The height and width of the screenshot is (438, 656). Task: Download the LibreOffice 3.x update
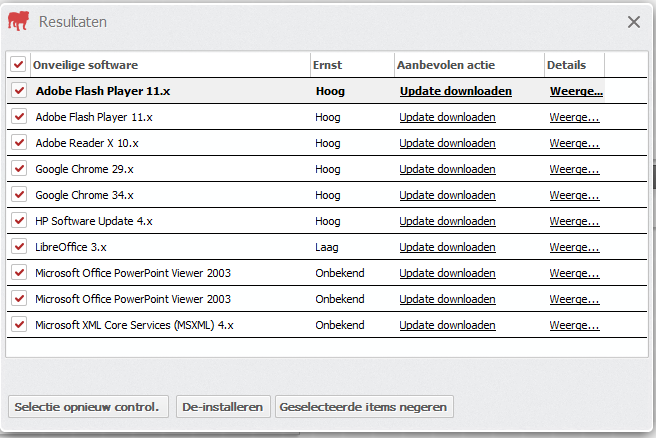[447, 247]
